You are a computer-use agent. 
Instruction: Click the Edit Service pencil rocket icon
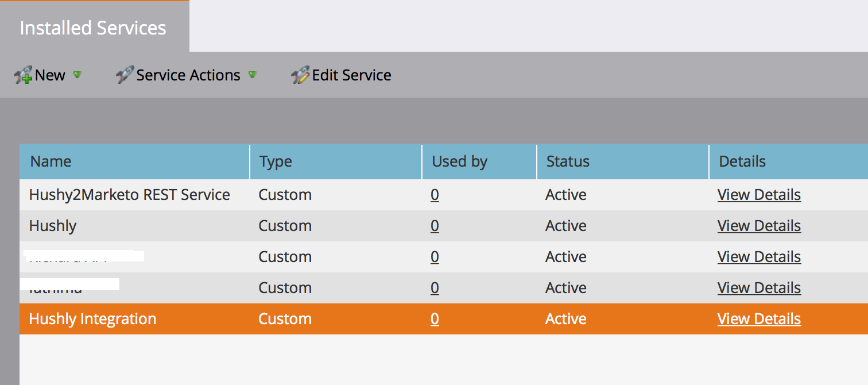point(300,75)
